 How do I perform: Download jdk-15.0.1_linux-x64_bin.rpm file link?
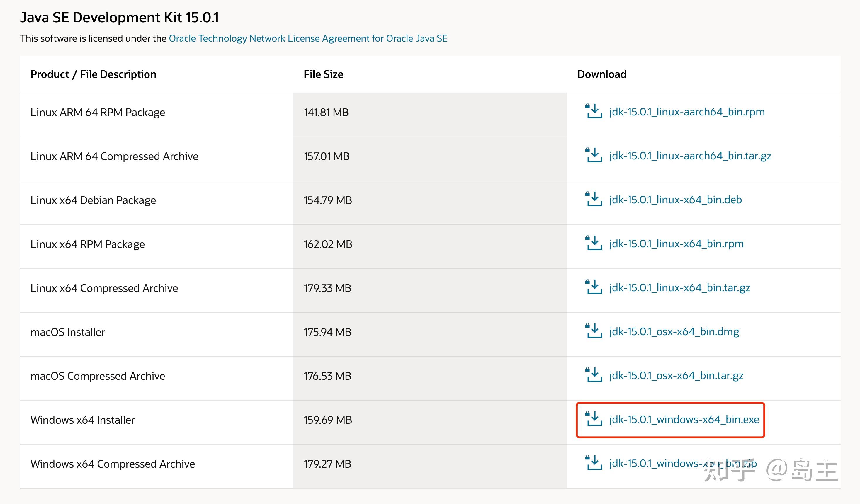(x=676, y=244)
